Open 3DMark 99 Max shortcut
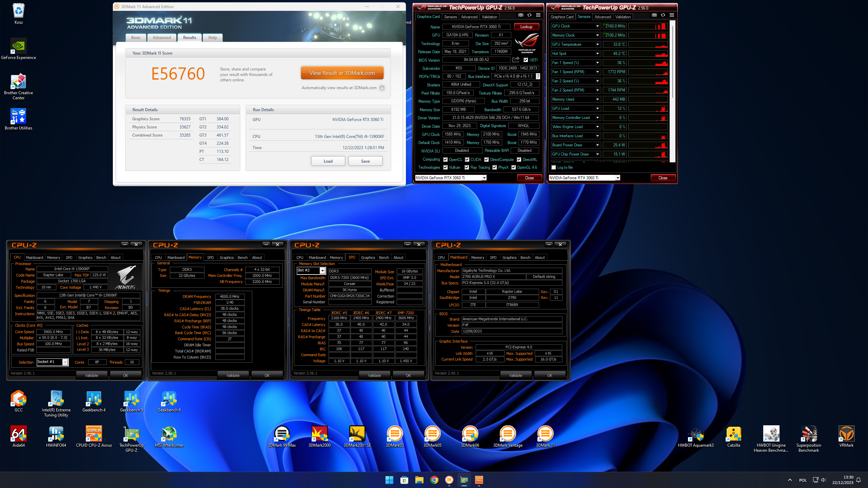 pyautogui.click(x=282, y=436)
